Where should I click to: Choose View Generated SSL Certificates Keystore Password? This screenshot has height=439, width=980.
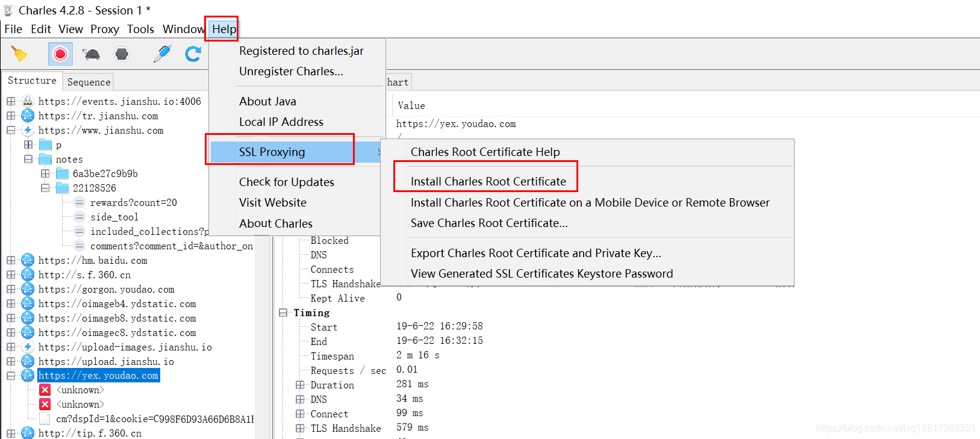click(x=542, y=273)
